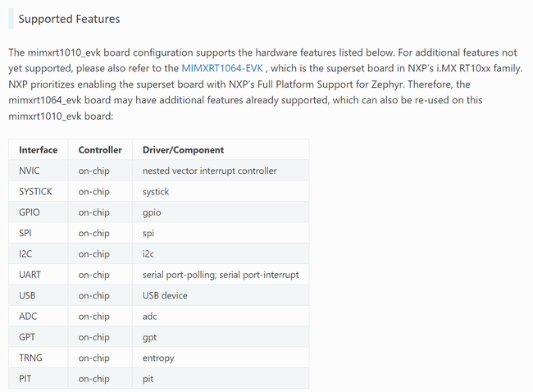Select the UART interface cell
The width and height of the screenshot is (533, 392).
pos(30,275)
